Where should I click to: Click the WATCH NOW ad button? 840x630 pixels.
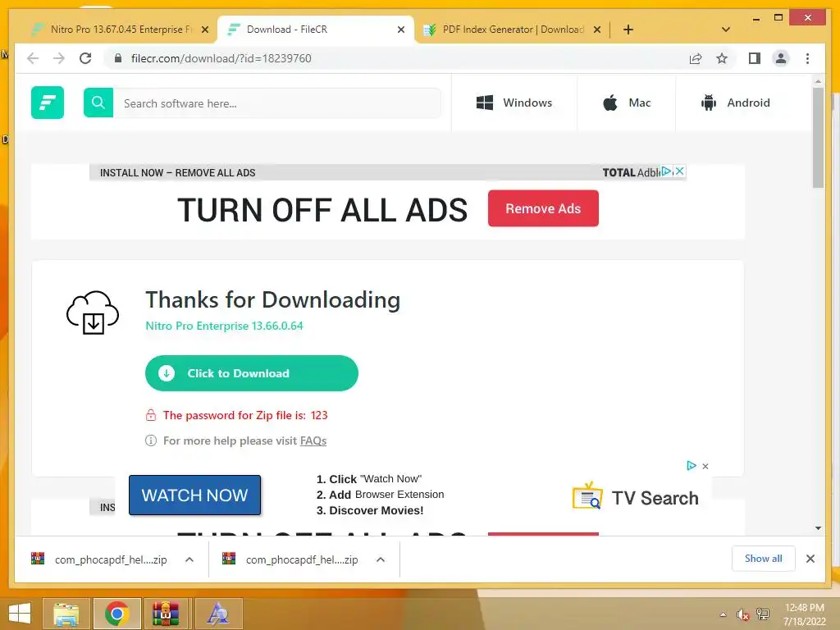tap(195, 495)
